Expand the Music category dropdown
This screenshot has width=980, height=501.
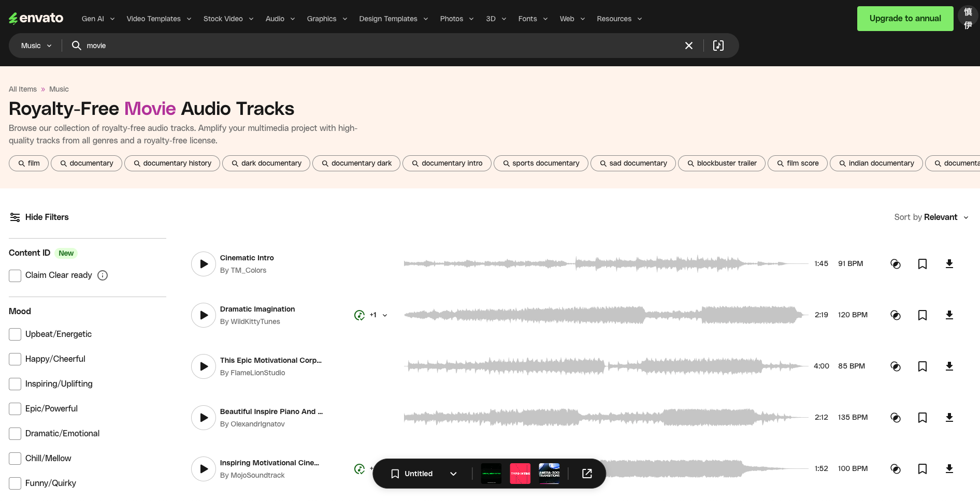click(x=36, y=46)
